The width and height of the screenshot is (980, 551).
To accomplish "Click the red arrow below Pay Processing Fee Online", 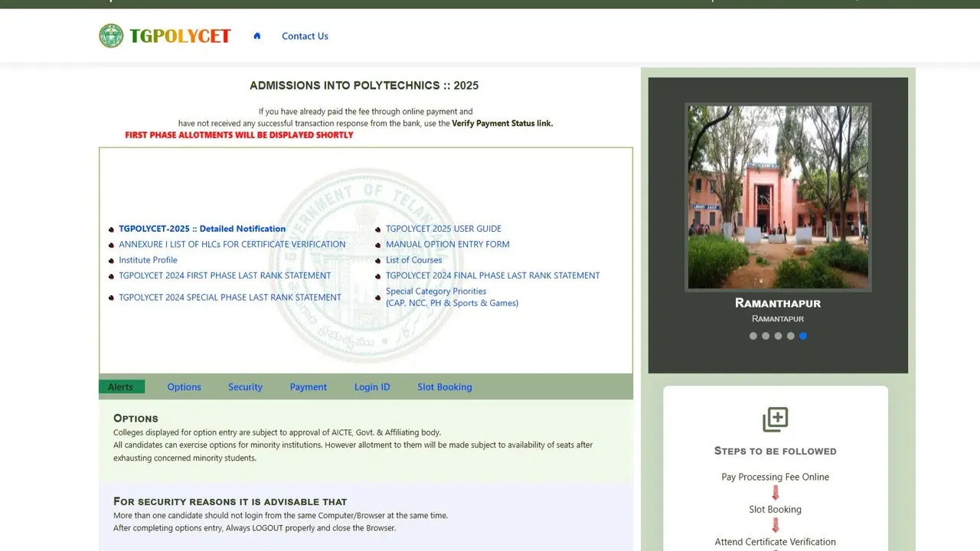I will 775,493.
